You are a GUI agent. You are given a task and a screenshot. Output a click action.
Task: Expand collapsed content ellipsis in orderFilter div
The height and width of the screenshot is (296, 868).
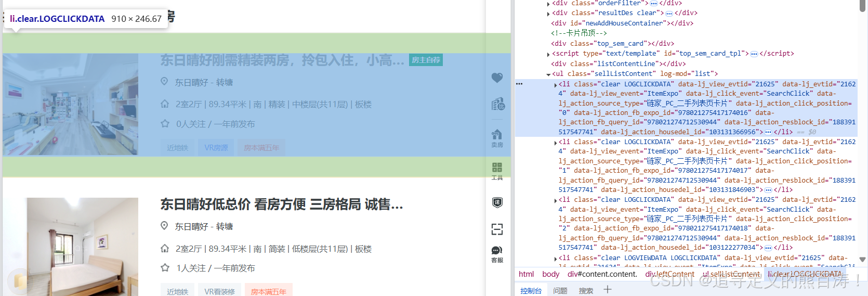click(654, 3)
